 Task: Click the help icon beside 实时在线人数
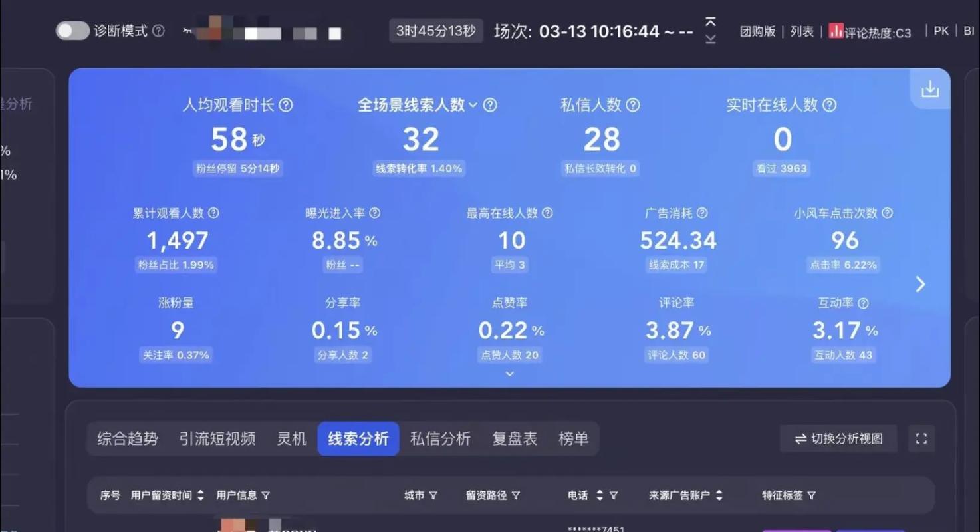(829, 104)
